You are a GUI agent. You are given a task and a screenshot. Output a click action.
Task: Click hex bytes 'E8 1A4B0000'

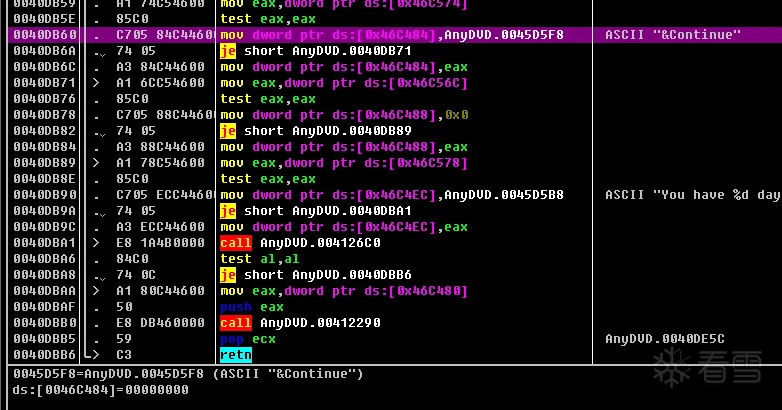point(160,242)
